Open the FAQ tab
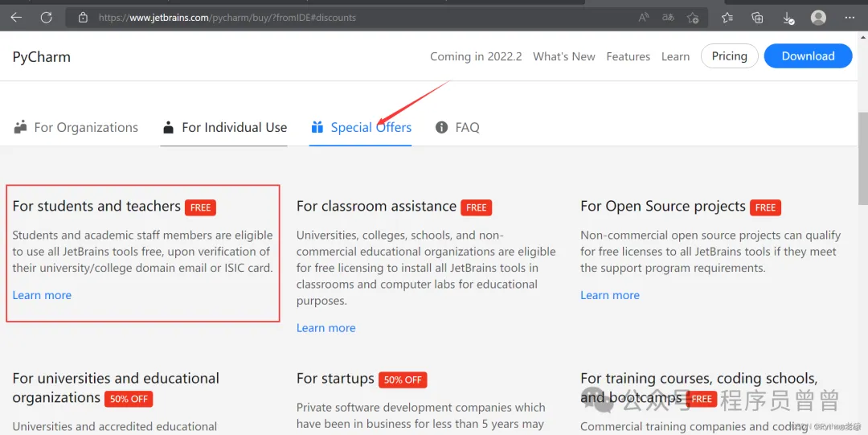The image size is (868, 435). click(457, 128)
